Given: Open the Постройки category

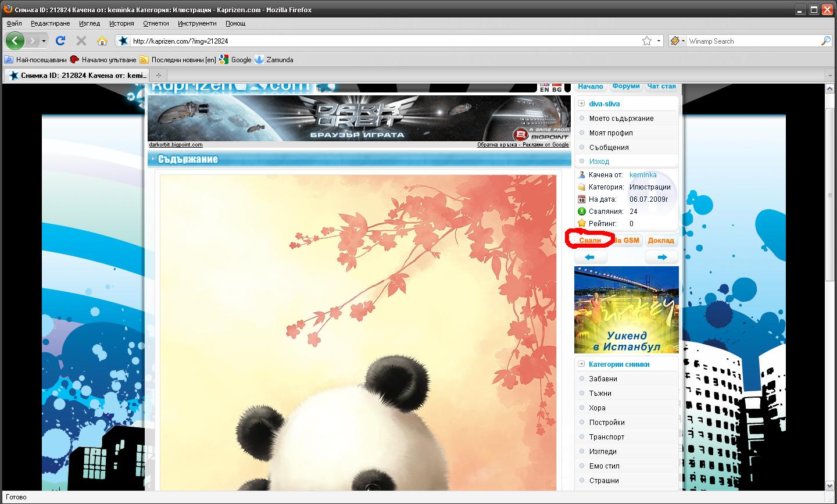Looking at the screenshot, I should [x=607, y=422].
